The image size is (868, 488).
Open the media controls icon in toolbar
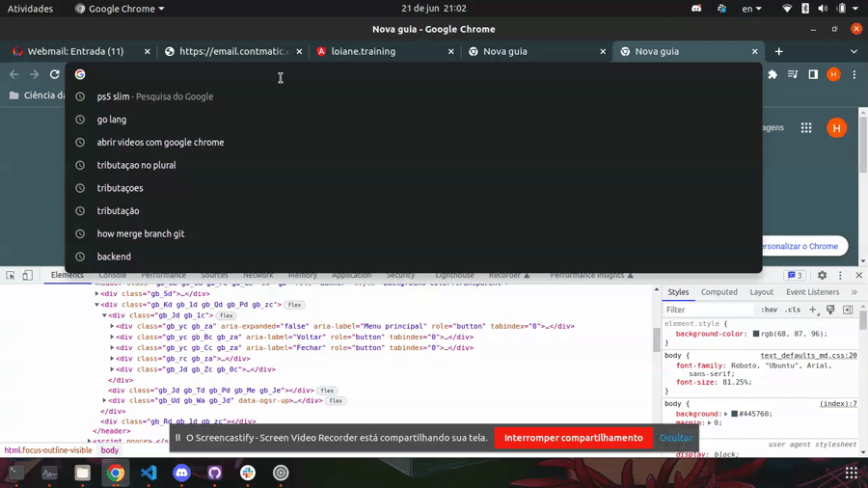coord(793,74)
